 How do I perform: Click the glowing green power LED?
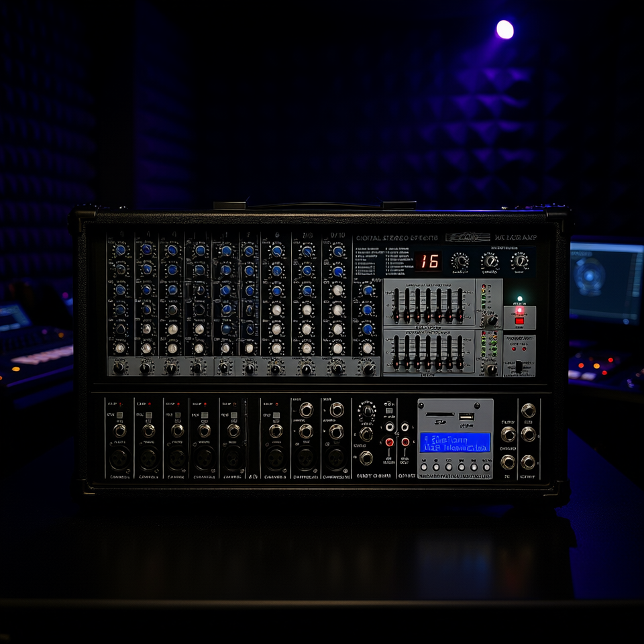[519, 299]
